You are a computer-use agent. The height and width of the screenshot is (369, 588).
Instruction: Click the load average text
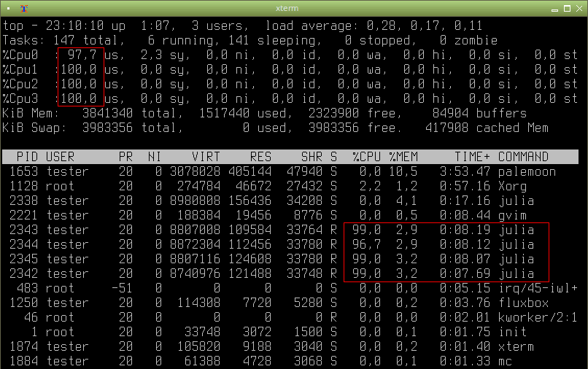[374, 26]
